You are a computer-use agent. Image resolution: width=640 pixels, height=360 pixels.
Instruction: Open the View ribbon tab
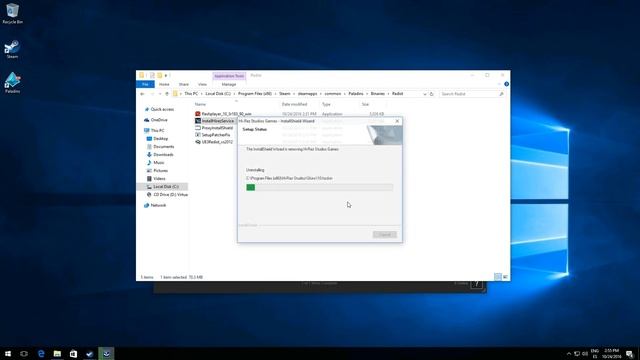coord(202,84)
